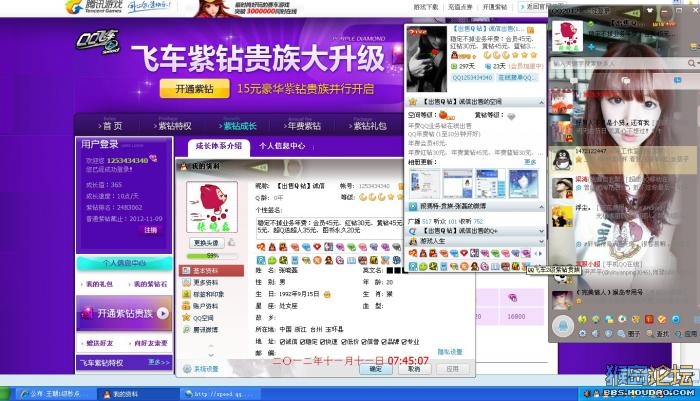Switch to 个人信息中心 tab
This screenshot has width=700, height=401.
282,146
